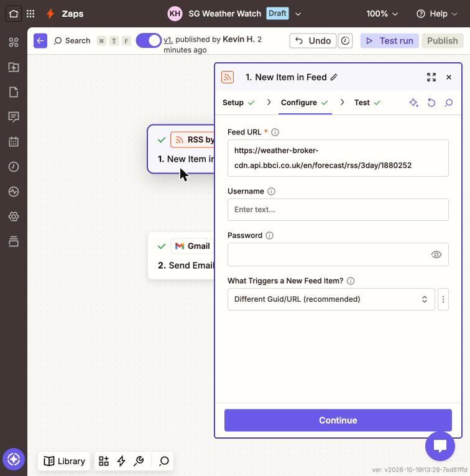Select the RSS New Item step card

coord(181,149)
